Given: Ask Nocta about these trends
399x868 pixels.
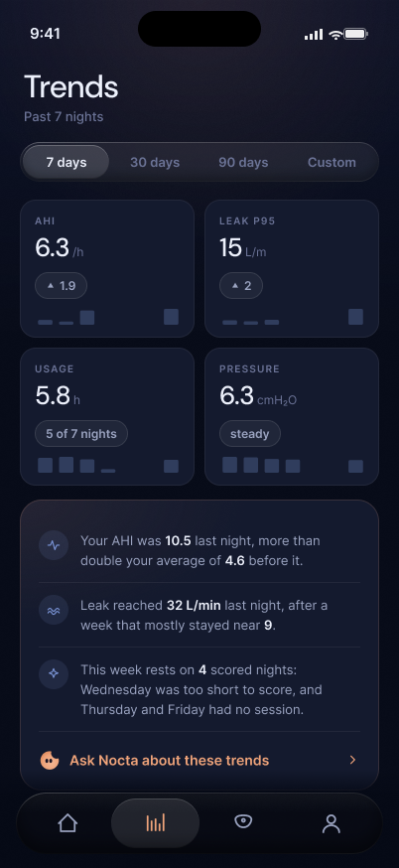Looking at the screenshot, I should click(170, 760).
